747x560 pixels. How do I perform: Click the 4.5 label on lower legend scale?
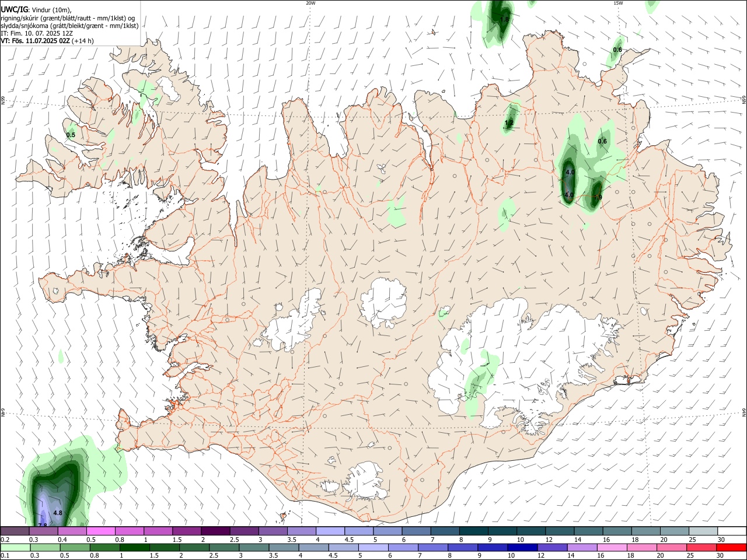coord(332,556)
